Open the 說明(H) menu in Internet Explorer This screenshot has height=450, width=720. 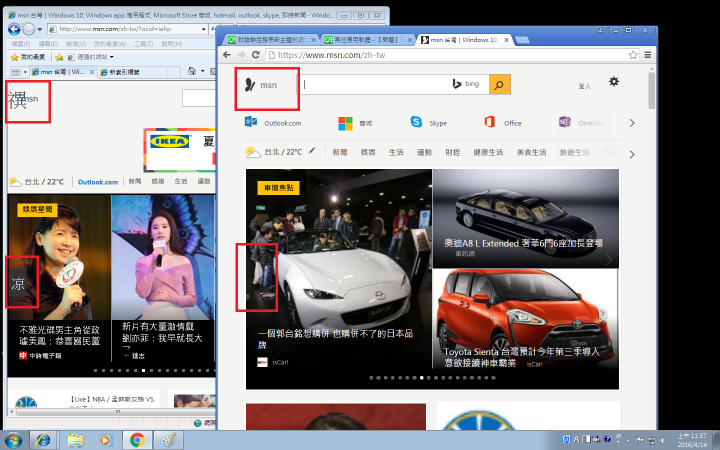coord(171,44)
